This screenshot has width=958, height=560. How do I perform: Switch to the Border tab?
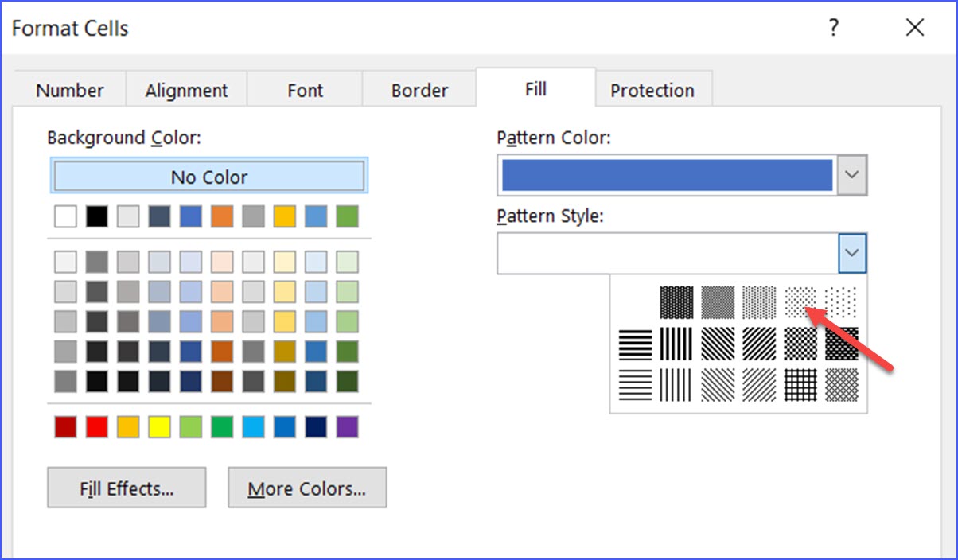point(419,90)
